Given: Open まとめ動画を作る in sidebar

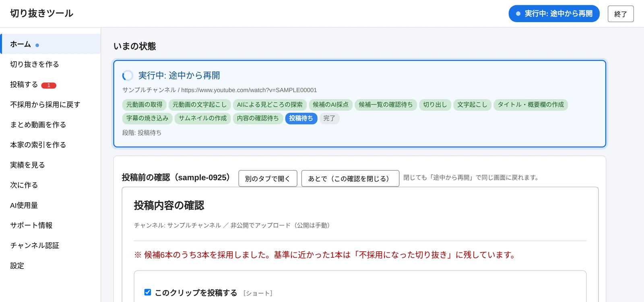Looking at the screenshot, I should click(x=50, y=124).
